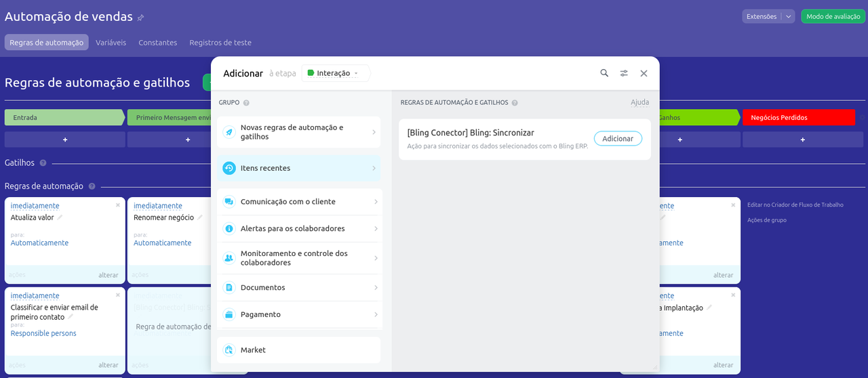
Task: Click the help icon next to GRUPO
Action: click(246, 103)
